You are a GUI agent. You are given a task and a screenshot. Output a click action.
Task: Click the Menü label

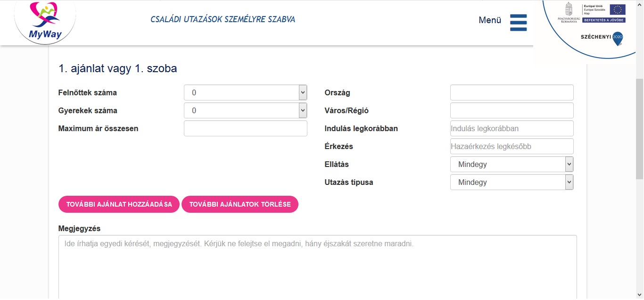click(490, 20)
